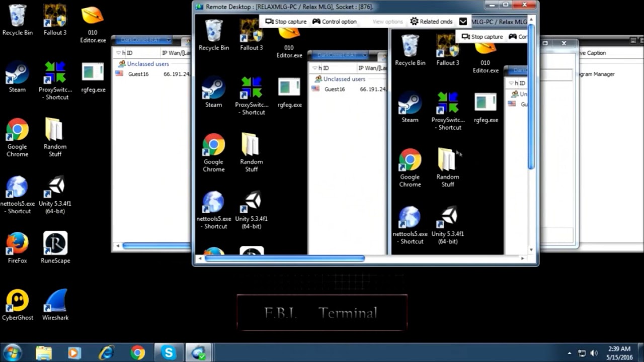Click Google Chrome in the innermost nested remote view
The height and width of the screenshot is (362, 644).
click(410, 168)
